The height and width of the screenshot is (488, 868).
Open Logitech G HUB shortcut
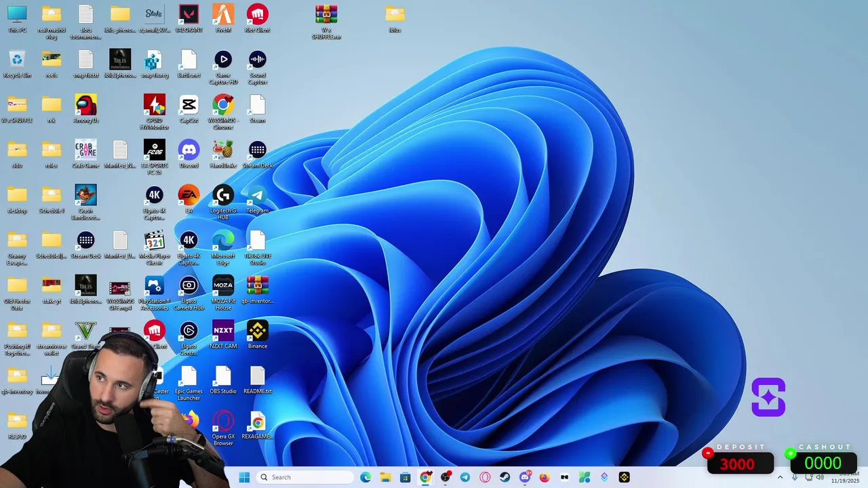tap(223, 202)
